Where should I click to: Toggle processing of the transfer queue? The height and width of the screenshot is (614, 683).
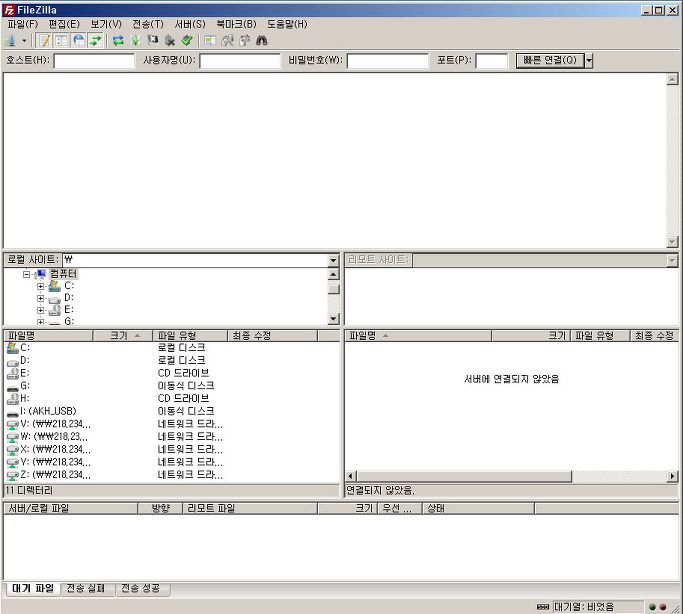tap(135, 40)
